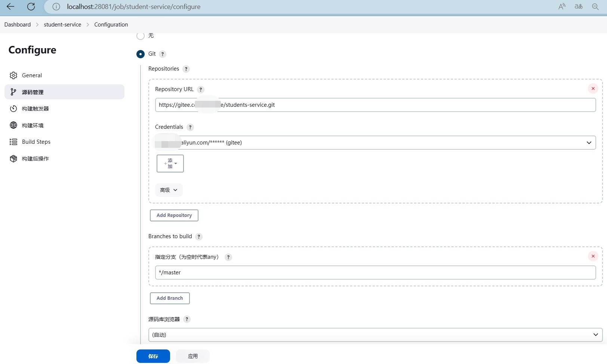Viewport: 607px width, 364px height.
Task: Select the Git radio option
Action: point(141,54)
